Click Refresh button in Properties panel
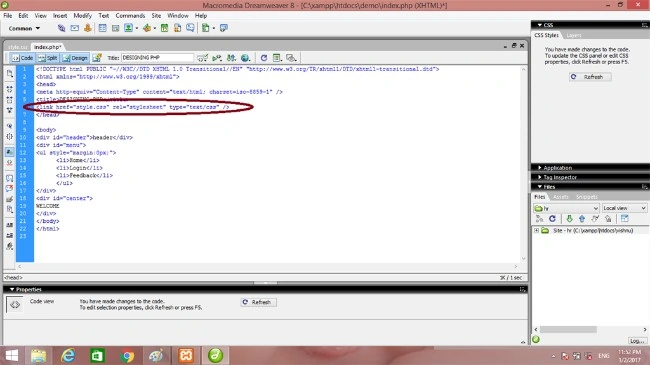Screen dimensions: 650x365 point(259,302)
